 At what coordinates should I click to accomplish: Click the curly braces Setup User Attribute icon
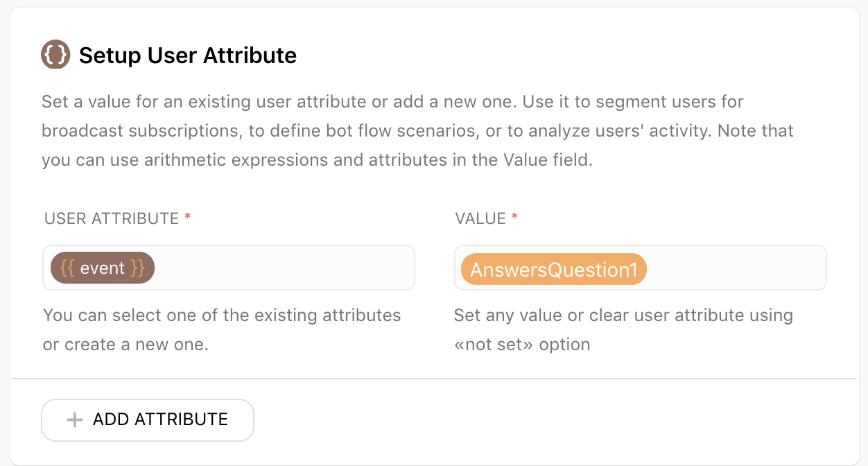coord(55,55)
